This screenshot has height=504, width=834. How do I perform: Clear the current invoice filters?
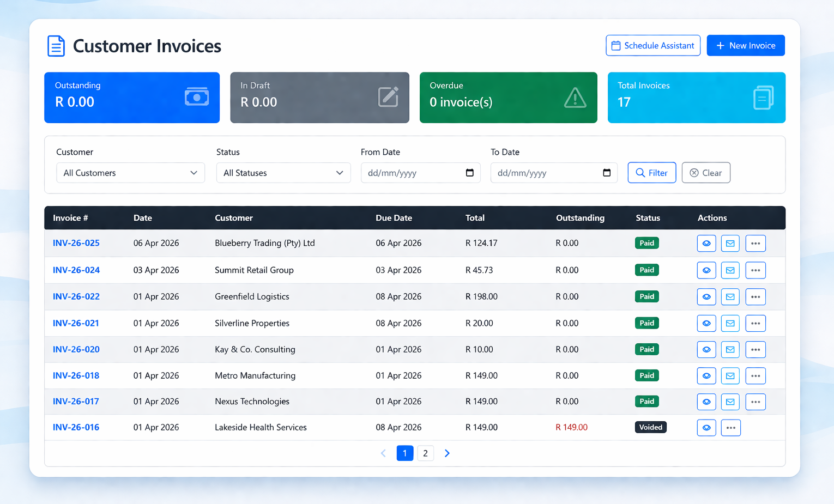[706, 173]
